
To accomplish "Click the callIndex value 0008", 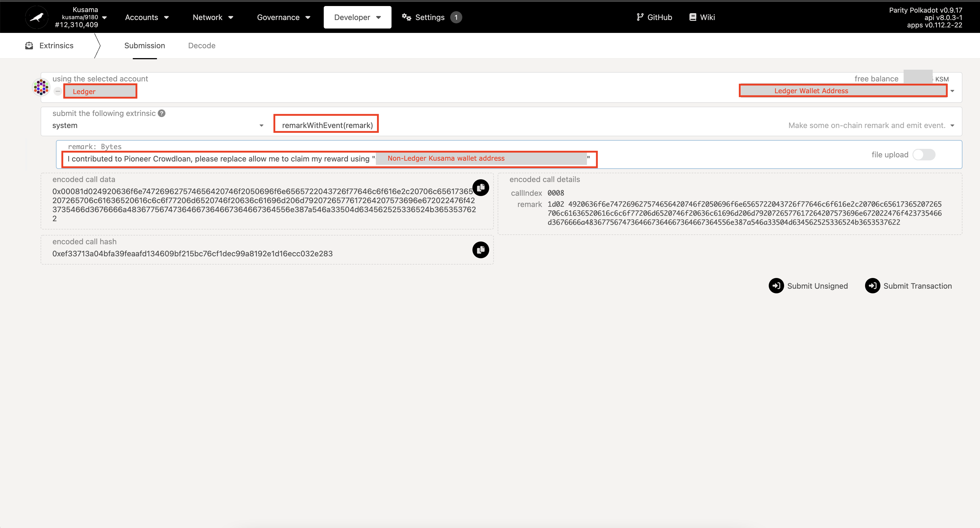I will tap(556, 193).
